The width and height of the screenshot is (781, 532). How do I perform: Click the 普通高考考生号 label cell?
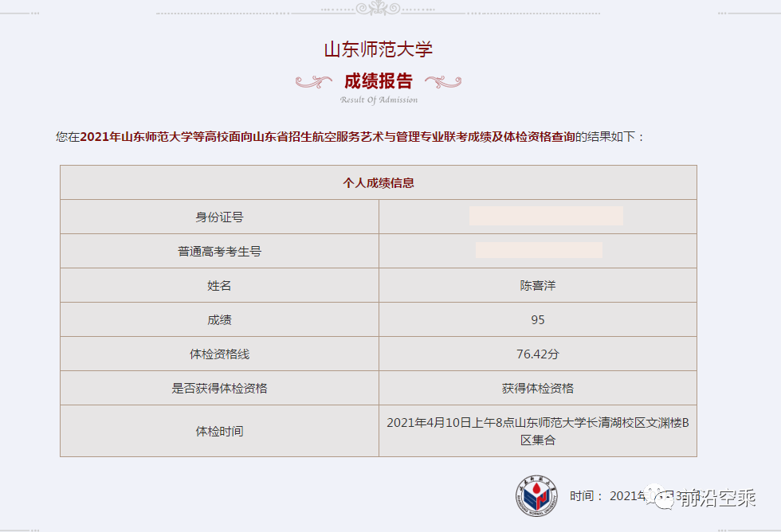pos(220,252)
